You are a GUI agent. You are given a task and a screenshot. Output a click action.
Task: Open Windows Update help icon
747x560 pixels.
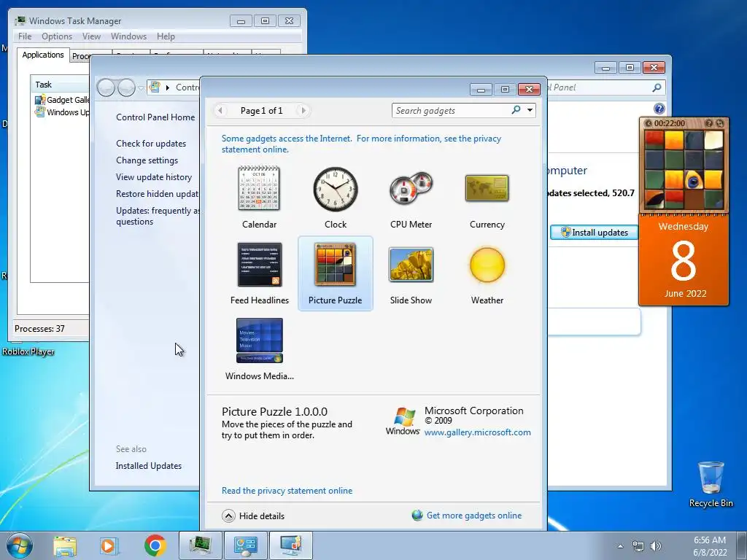coord(659,109)
